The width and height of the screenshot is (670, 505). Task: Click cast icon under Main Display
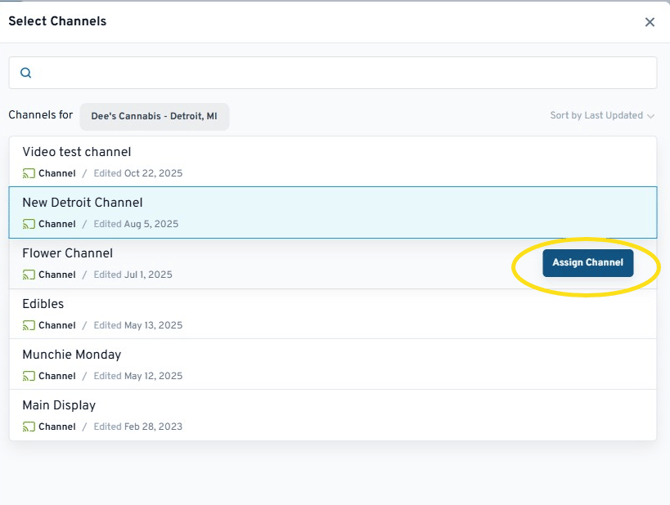(x=29, y=427)
